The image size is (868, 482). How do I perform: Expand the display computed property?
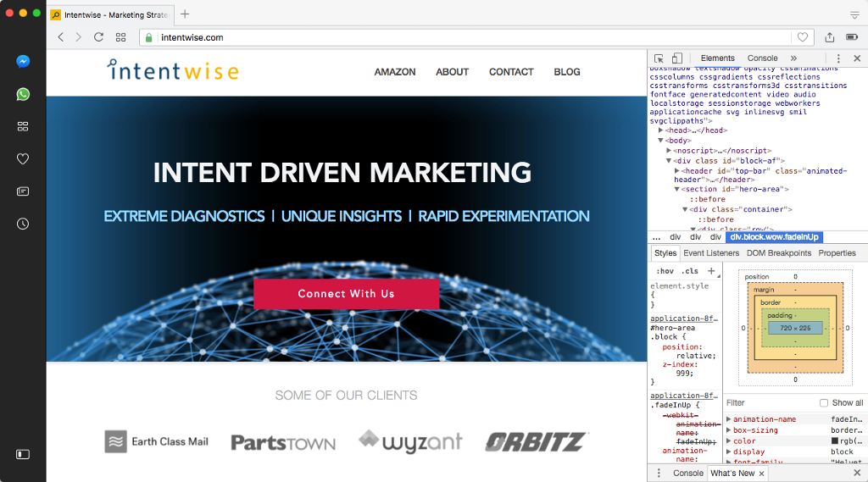tap(729, 452)
